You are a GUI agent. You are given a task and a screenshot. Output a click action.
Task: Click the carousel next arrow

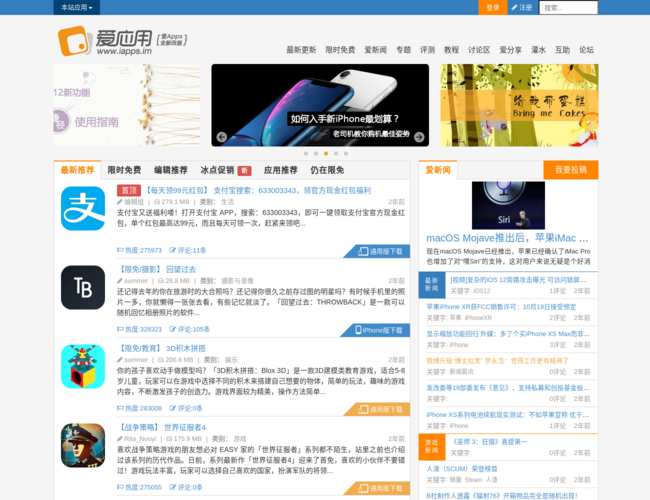[419, 137]
